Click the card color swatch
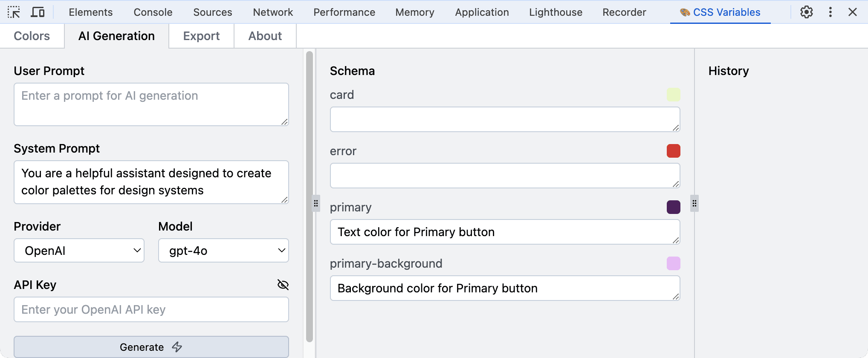This screenshot has height=358, width=868. (x=673, y=95)
